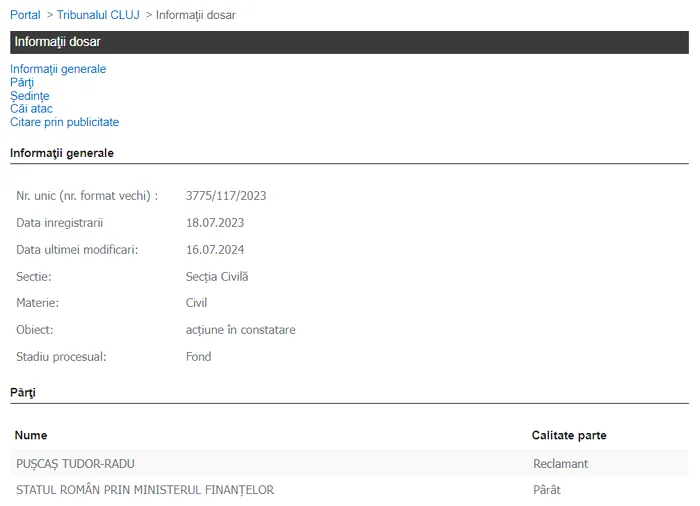Click case number 3775/117/2023
The height and width of the screenshot is (506, 700).
pyautogui.click(x=226, y=196)
